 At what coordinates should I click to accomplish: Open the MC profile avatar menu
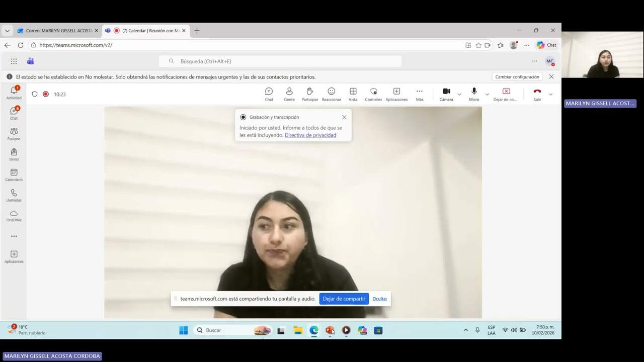pos(550,61)
